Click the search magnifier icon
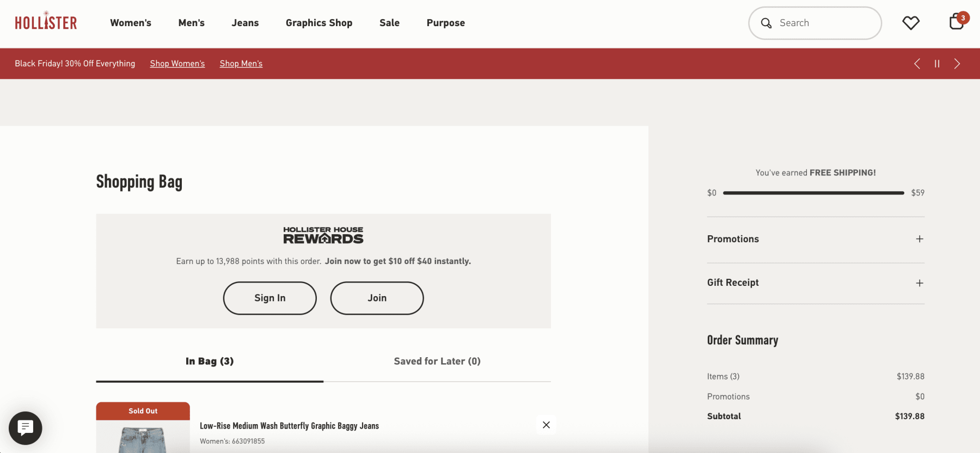This screenshot has width=980, height=453. [766, 23]
